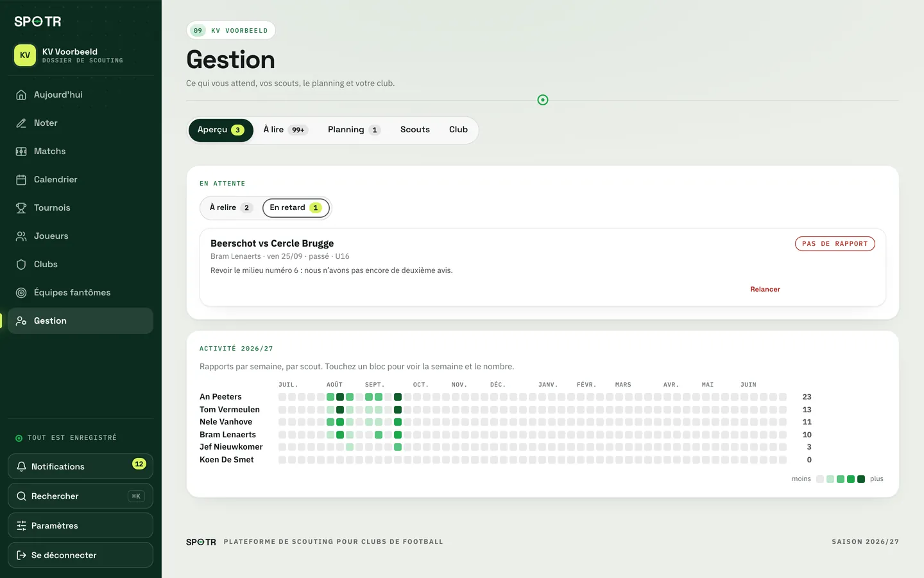924x578 pixels.
Task: Click Bram Lenaerts in the activity list
Action: pos(228,435)
